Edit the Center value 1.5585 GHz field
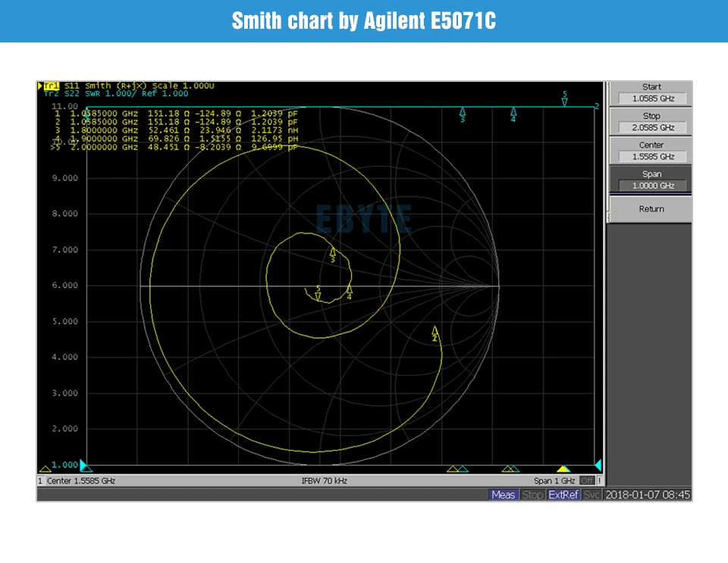This screenshot has height=563, width=728. (x=653, y=157)
